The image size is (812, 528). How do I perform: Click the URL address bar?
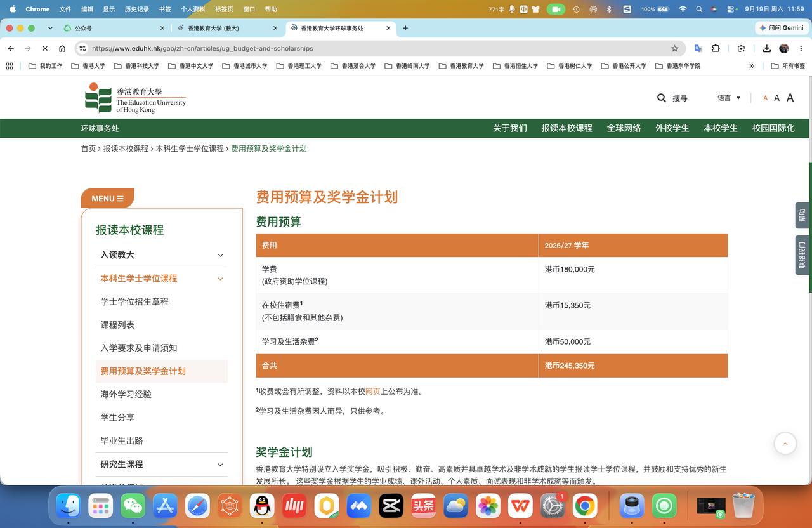point(379,48)
